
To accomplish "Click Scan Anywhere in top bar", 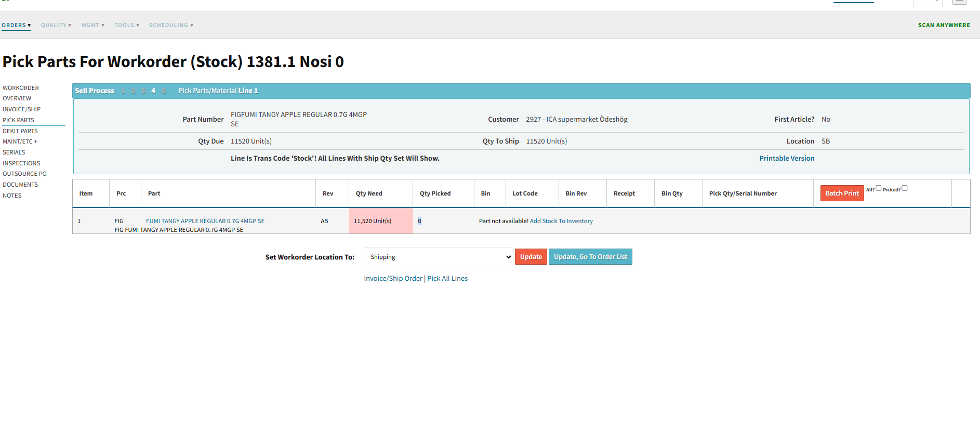I will 944,25.
